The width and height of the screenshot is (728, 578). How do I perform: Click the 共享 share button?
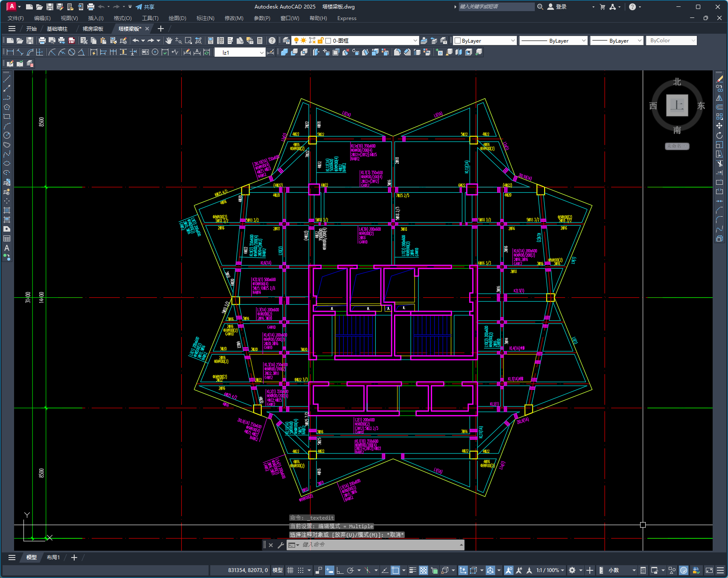[x=145, y=7]
